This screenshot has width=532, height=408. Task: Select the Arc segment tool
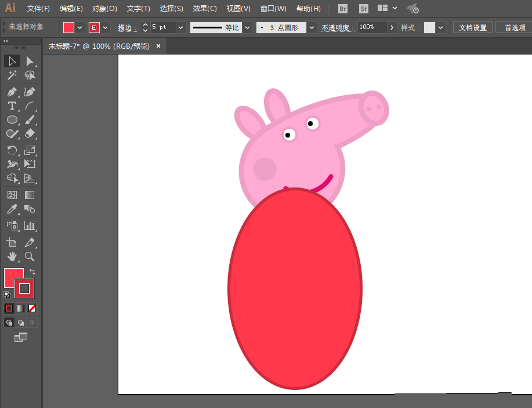pyautogui.click(x=30, y=106)
